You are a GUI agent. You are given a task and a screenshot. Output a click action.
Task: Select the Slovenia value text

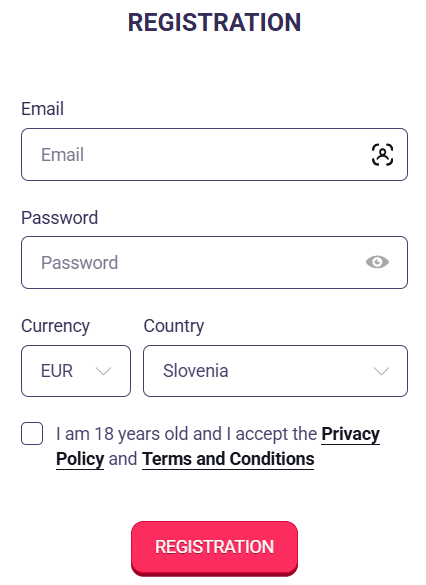click(x=195, y=371)
